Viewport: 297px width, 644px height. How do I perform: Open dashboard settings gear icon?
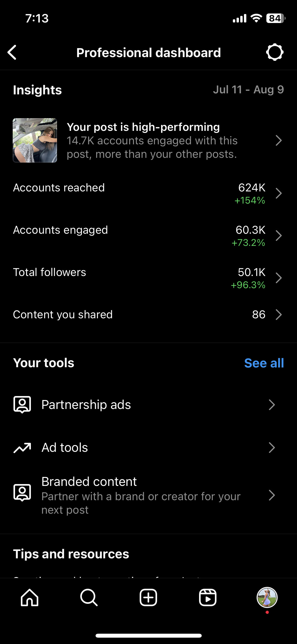275,52
